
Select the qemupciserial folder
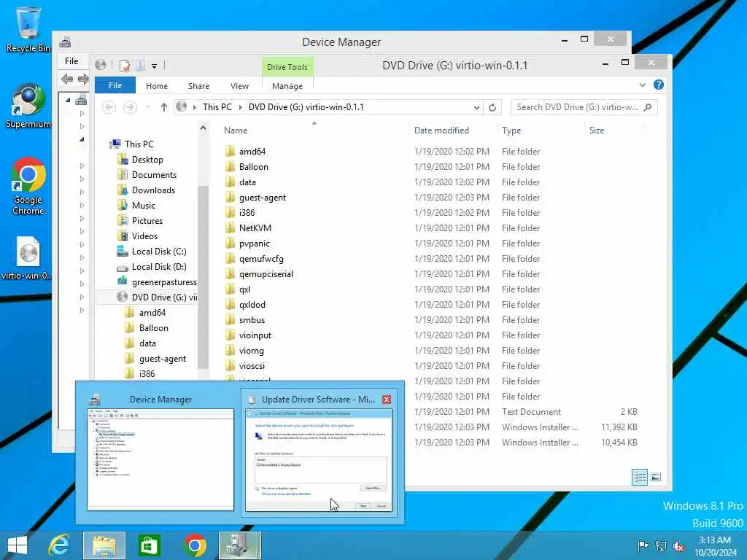tap(266, 274)
